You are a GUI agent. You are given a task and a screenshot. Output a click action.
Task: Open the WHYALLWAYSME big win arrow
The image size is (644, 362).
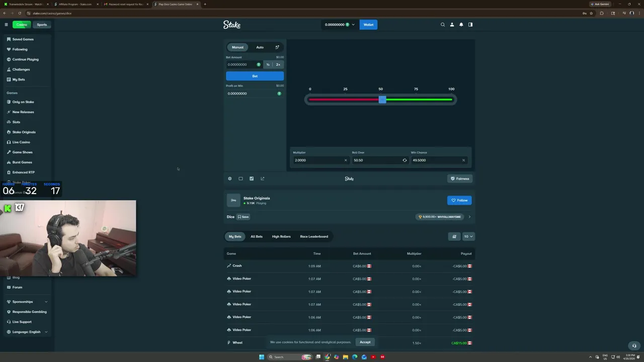pyautogui.click(x=469, y=217)
